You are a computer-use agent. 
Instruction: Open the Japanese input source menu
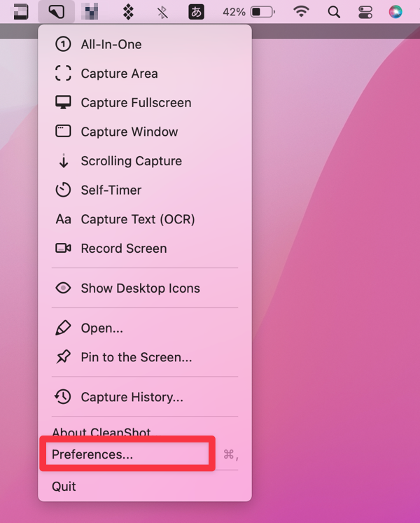[196, 12]
